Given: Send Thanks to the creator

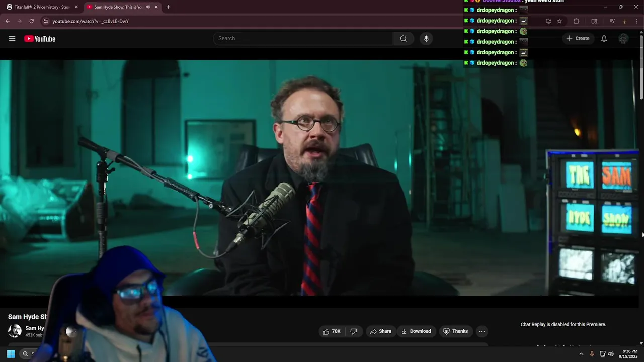Looking at the screenshot, I should click(x=455, y=331).
